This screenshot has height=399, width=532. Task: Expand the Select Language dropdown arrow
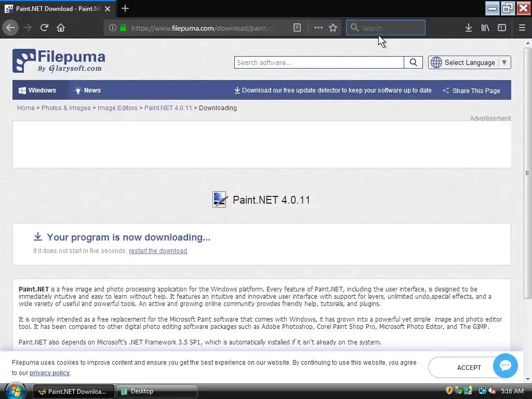click(504, 62)
